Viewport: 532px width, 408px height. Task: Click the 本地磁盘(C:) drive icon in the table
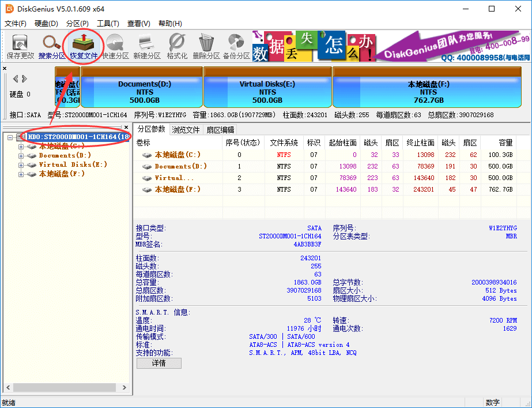tap(146, 155)
